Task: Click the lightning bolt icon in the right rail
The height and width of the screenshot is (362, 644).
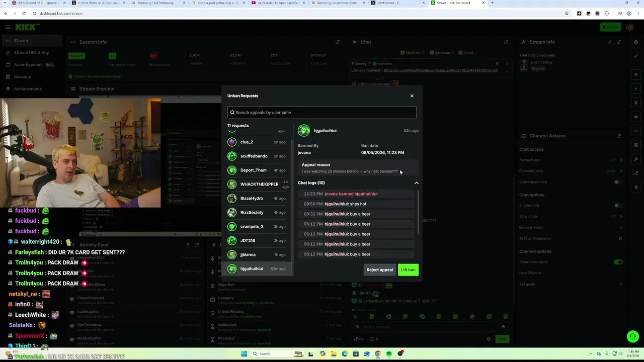Action: [x=636, y=89]
